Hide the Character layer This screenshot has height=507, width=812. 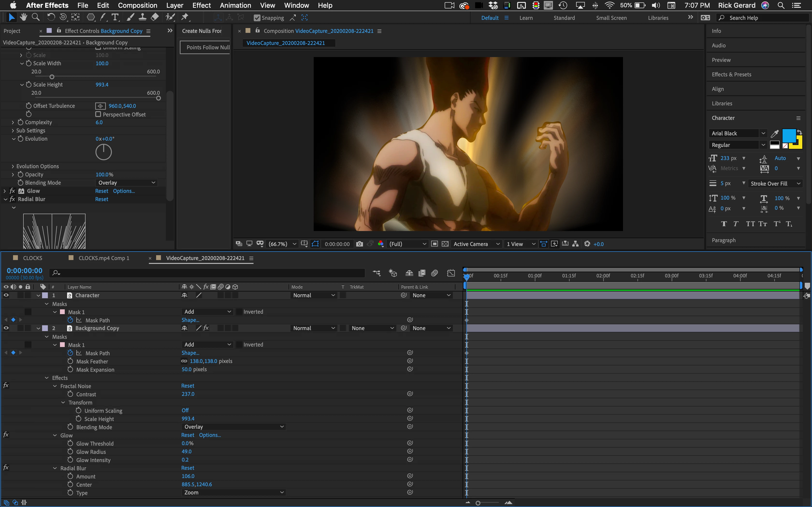[x=6, y=295]
